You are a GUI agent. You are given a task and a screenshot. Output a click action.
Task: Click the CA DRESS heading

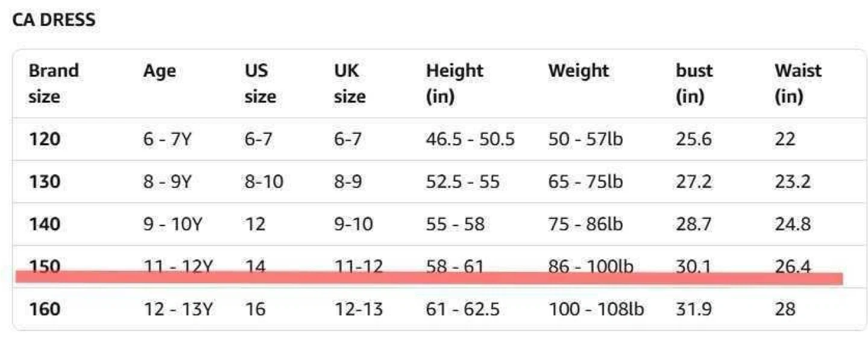[x=54, y=20]
